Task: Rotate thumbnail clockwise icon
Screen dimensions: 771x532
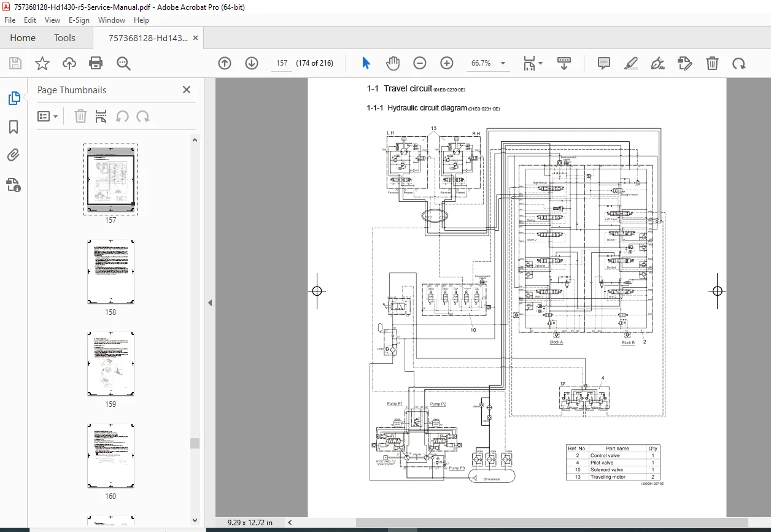Action: [143, 116]
